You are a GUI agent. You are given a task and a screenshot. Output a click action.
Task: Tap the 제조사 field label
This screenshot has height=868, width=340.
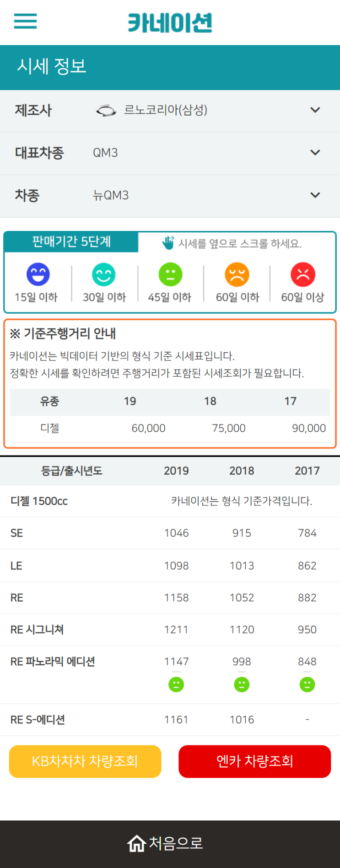33,110
